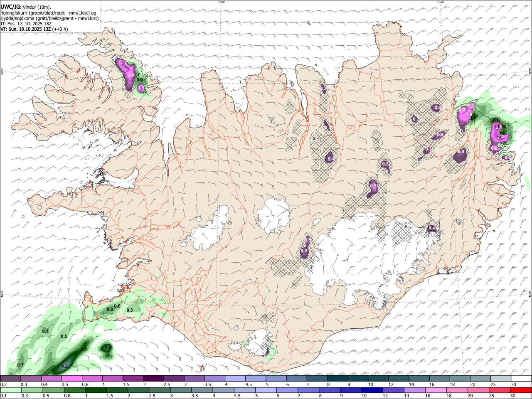Click the 10 label in the snow legend row
Viewport: 532px width, 399px height.
(370, 384)
